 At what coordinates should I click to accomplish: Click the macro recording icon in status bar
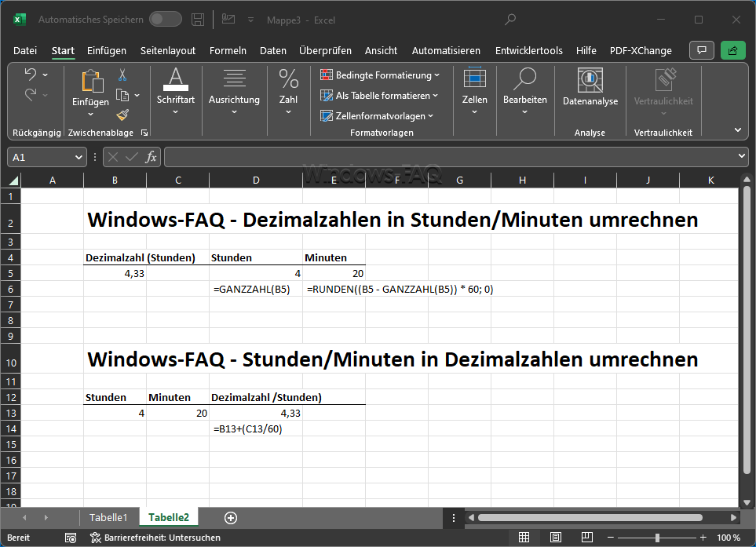pos(71,538)
